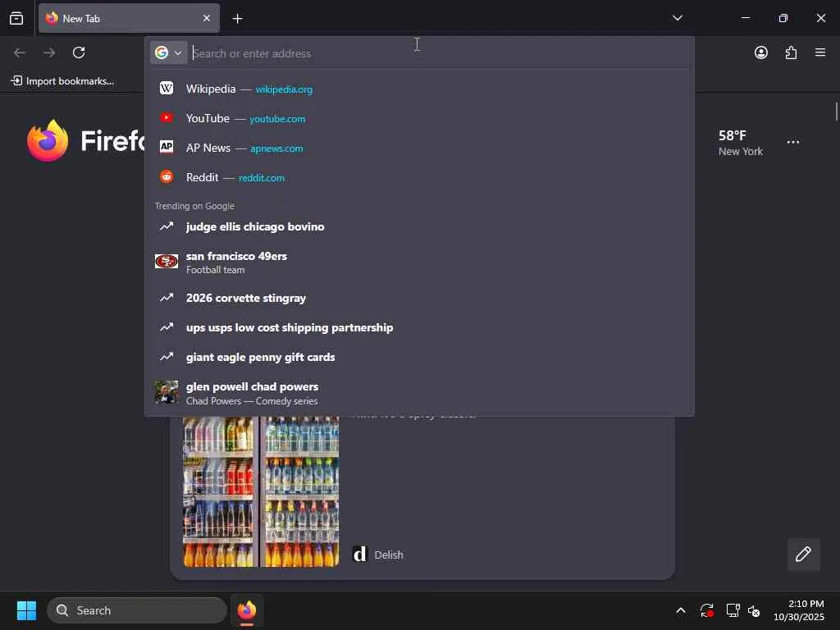Select the Reddit suggestion row
The image size is (840, 630).
click(419, 177)
